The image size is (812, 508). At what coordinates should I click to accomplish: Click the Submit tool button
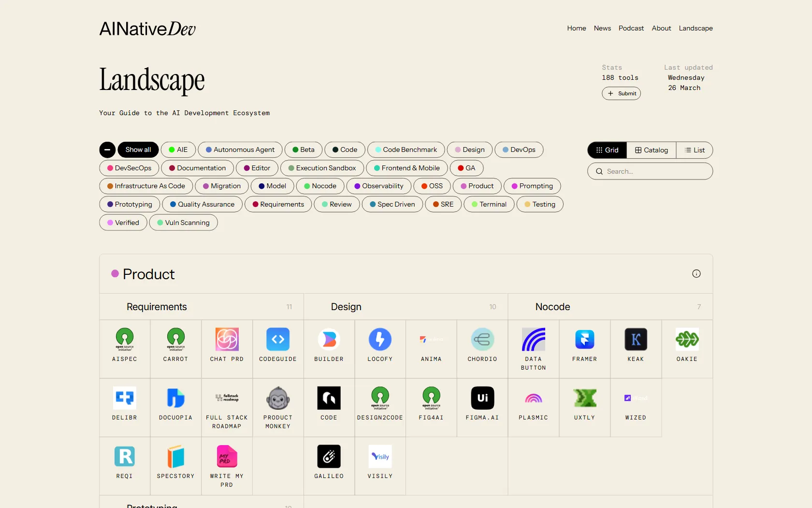(621, 93)
